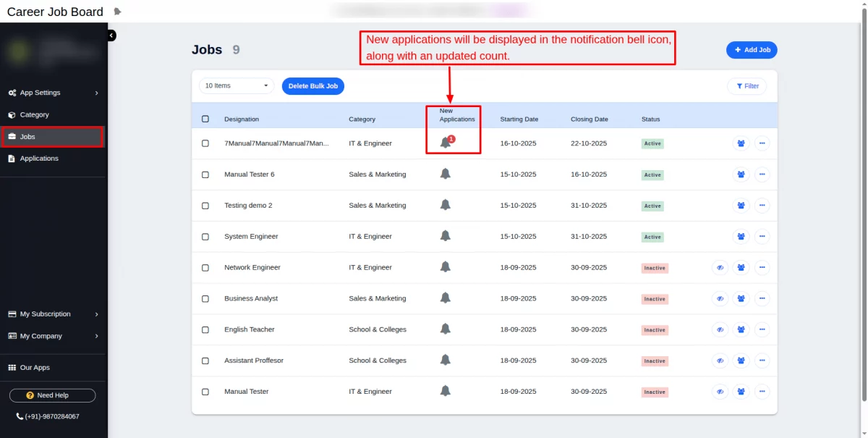Click the bell icon for Network Engineer
This screenshot has height=438, width=868.
click(446, 267)
